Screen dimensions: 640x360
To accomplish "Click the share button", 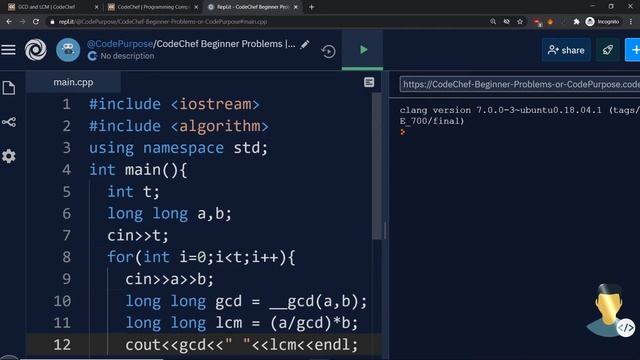I will (x=566, y=50).
